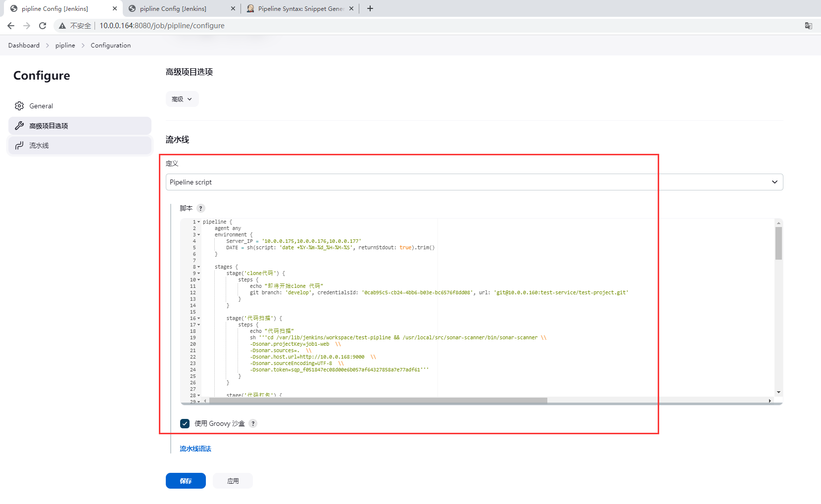Open the translate page icon
Image resolution: width=821 pixels, height=504 pixels.
[x=808, y=26]
